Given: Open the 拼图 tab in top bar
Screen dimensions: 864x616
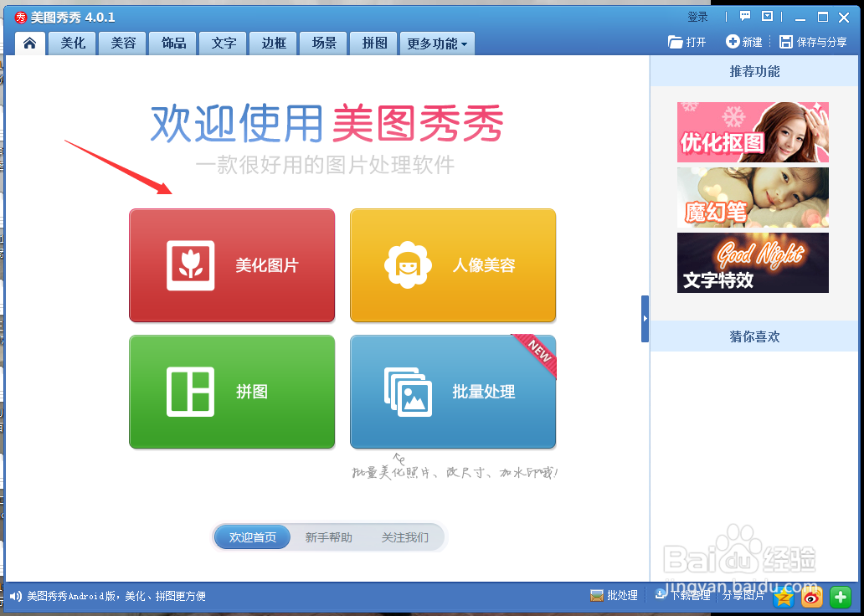Looking at the screenshot, I should coord(374,43).
